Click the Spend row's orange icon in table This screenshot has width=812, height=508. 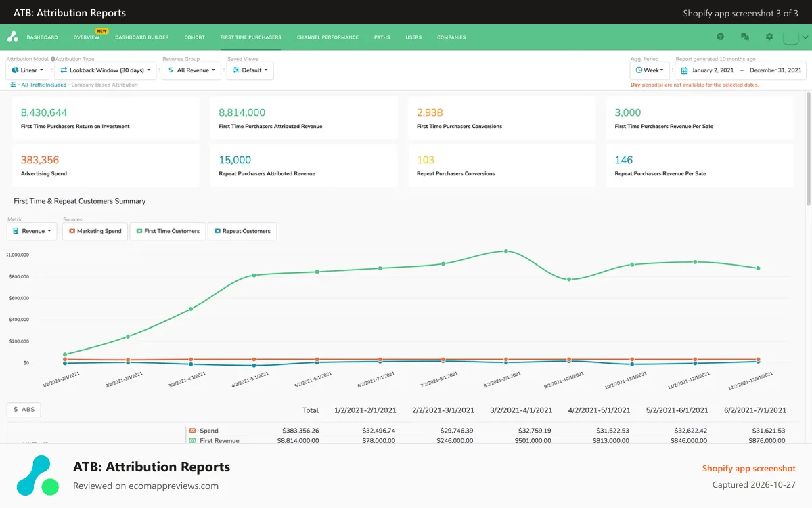(192, 431)
